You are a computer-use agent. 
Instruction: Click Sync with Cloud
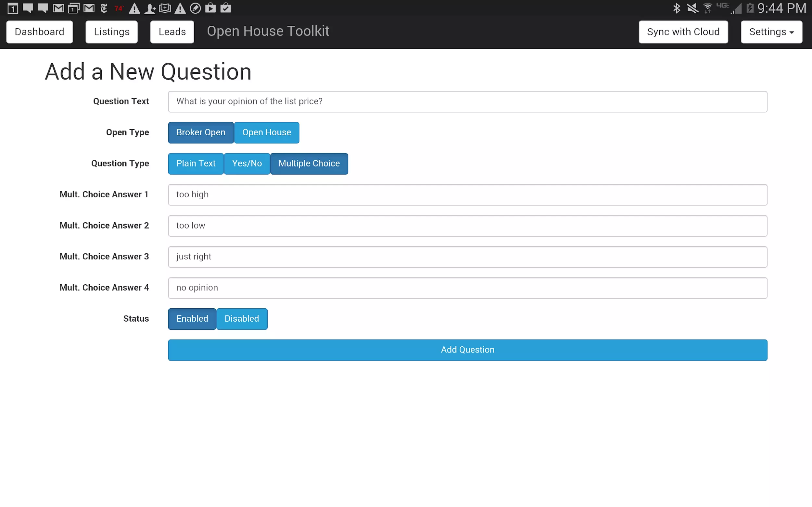(x=683, y=32)
